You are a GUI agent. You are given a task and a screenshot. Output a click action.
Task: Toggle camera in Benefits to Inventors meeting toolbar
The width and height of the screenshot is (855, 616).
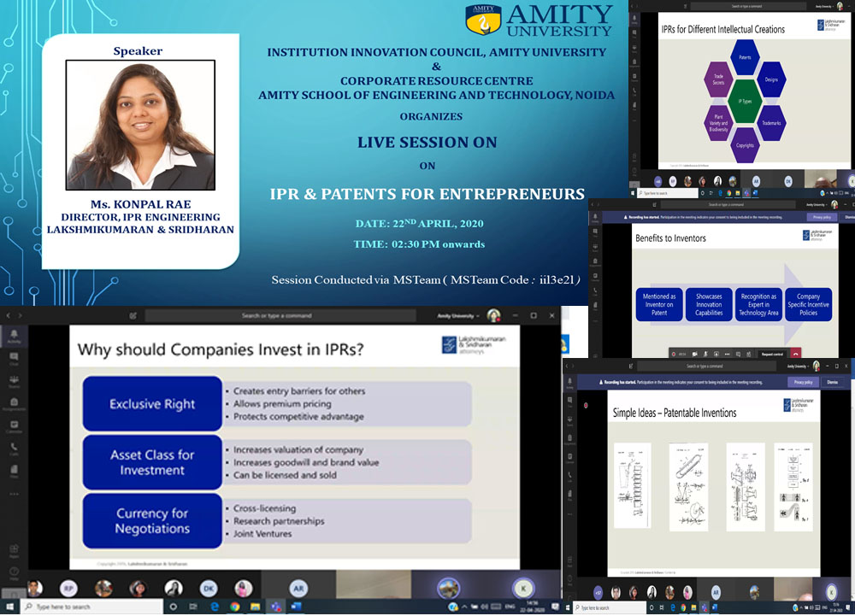point(694,354)
